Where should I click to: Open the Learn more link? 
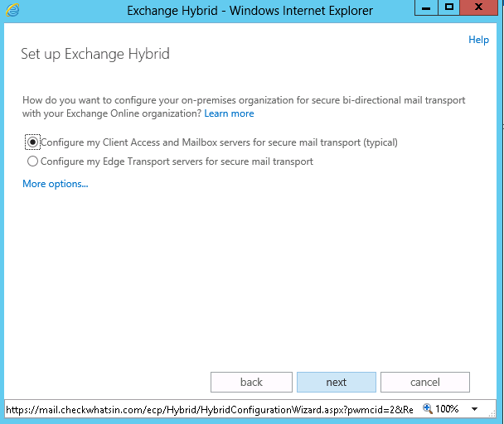click(229, 113)
